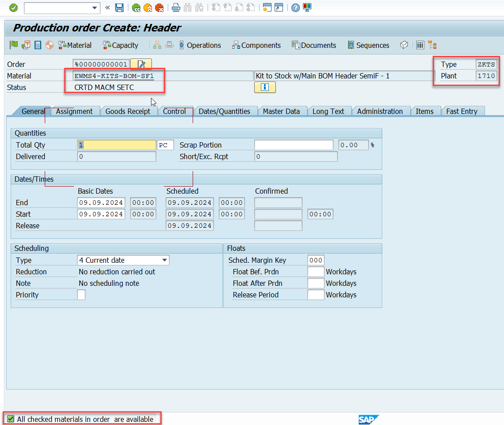Click the orange Exit icon
The width and height of the screenshot is (504, 425).
147,8
